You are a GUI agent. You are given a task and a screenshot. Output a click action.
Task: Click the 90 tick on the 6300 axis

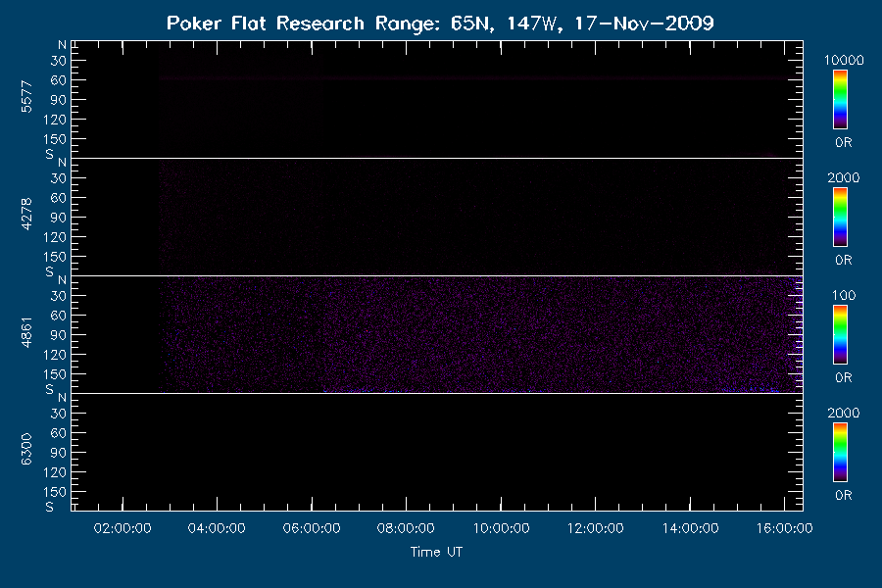(58, 453)
